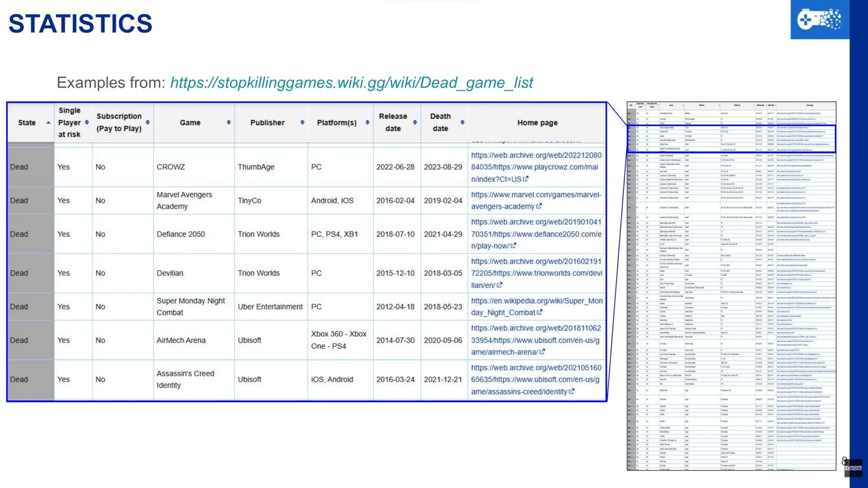This screenshot has width=868, height=488.
Task: Open the Devilian archived trionworlds link
Action: coord(537,273)
